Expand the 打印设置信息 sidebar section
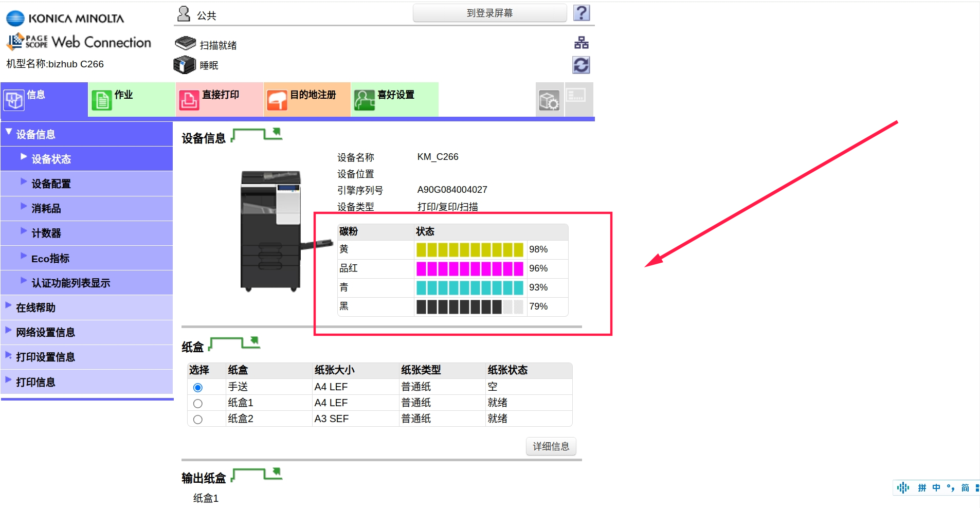This screenshot has width=980, height=508. (x=45, y=357)
